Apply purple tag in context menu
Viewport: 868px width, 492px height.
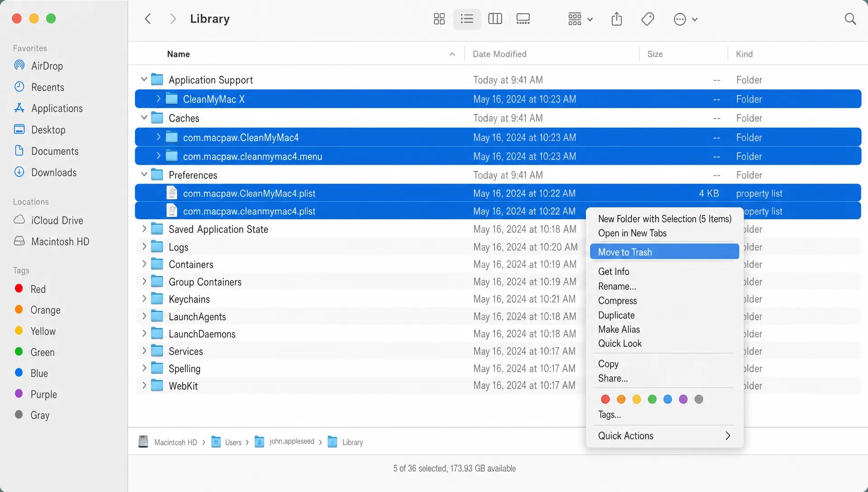[683, 399]
